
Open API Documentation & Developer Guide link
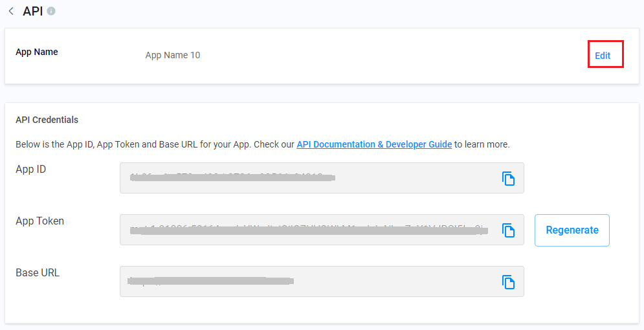click(x=374, y=144)
